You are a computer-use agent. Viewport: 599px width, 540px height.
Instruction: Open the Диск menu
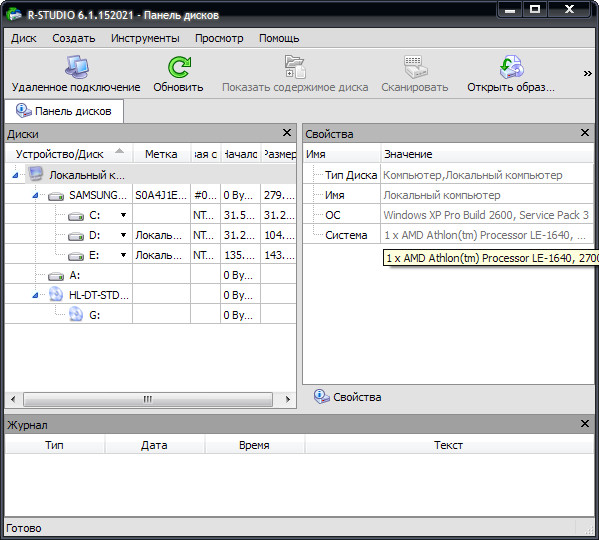(x=24, y=38)
